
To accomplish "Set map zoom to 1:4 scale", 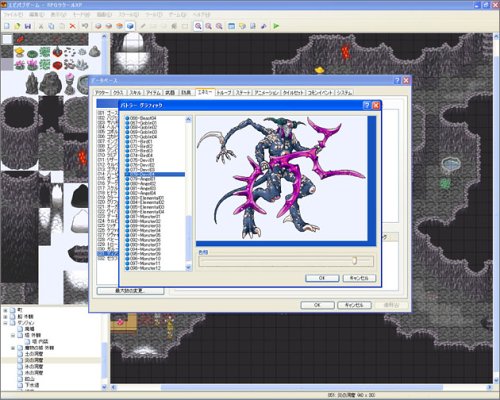I will (x=219, y=26).
